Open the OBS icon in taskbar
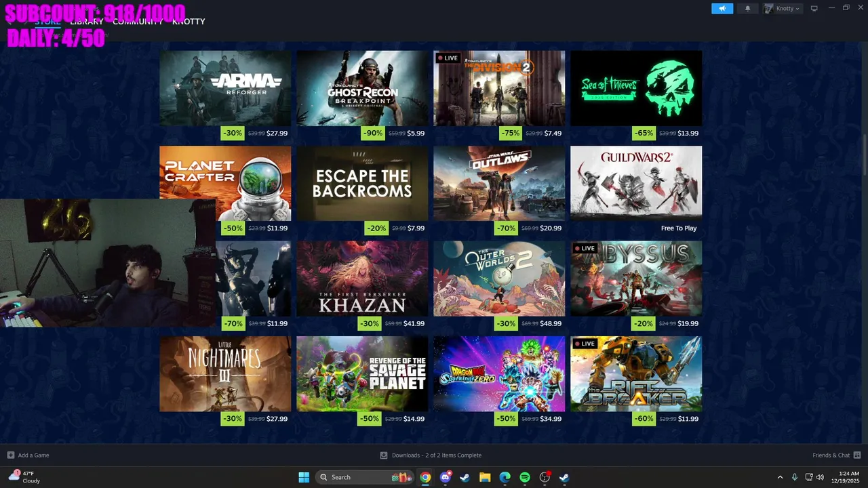The image size is (868, 488). pyautogui.click(x=545, y=477)
